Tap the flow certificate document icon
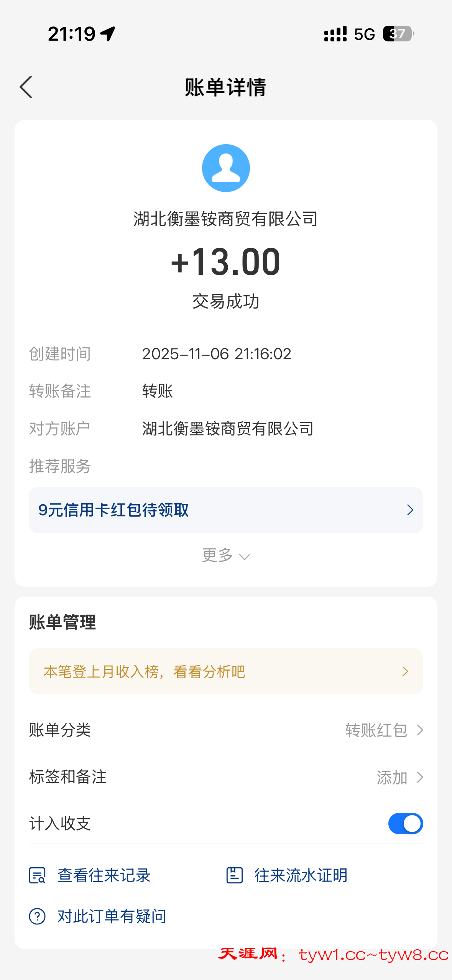 tap(234, 875)
